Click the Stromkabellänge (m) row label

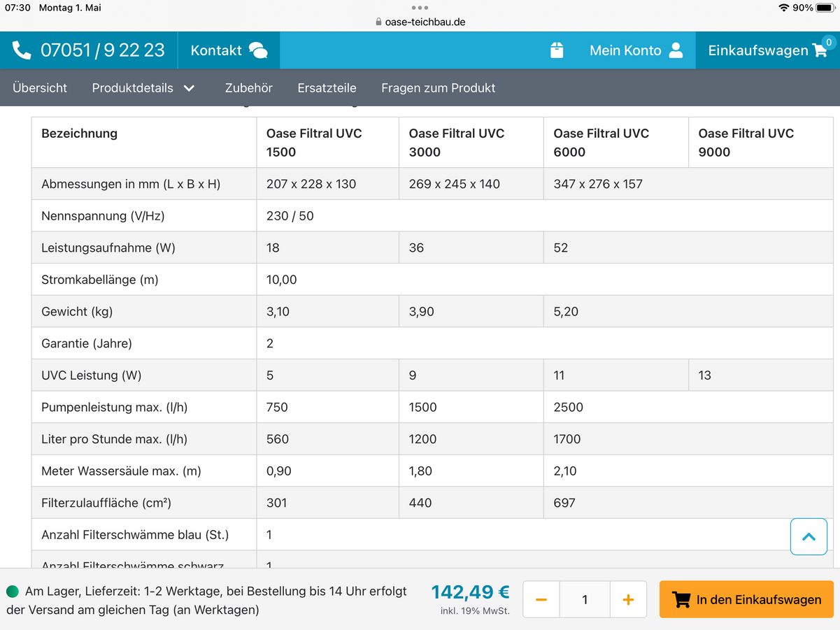coord(100,280)
